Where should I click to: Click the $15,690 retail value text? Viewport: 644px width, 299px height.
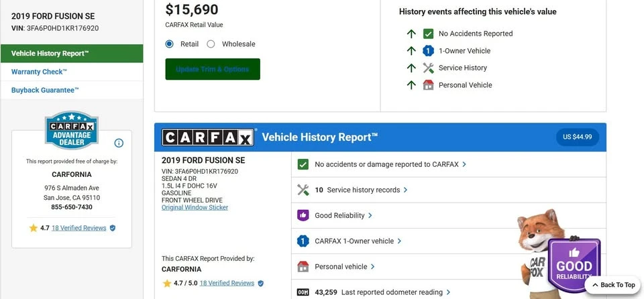192,9
